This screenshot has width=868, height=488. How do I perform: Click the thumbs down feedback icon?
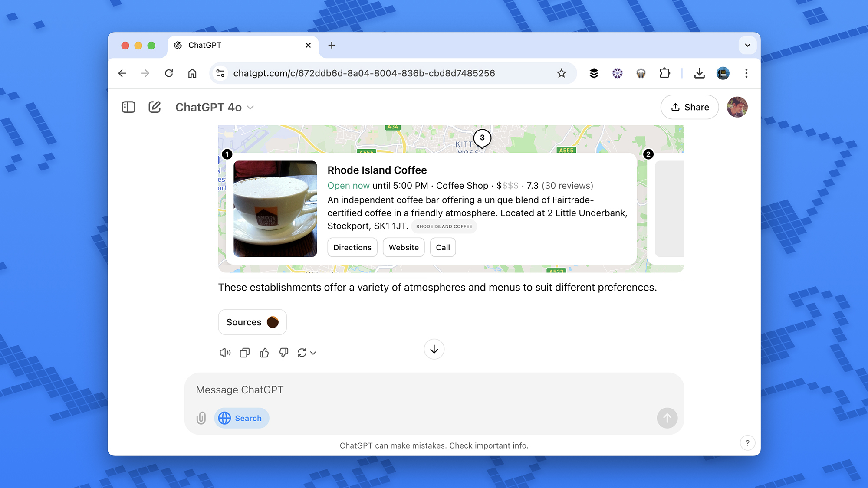click(284, 353)
